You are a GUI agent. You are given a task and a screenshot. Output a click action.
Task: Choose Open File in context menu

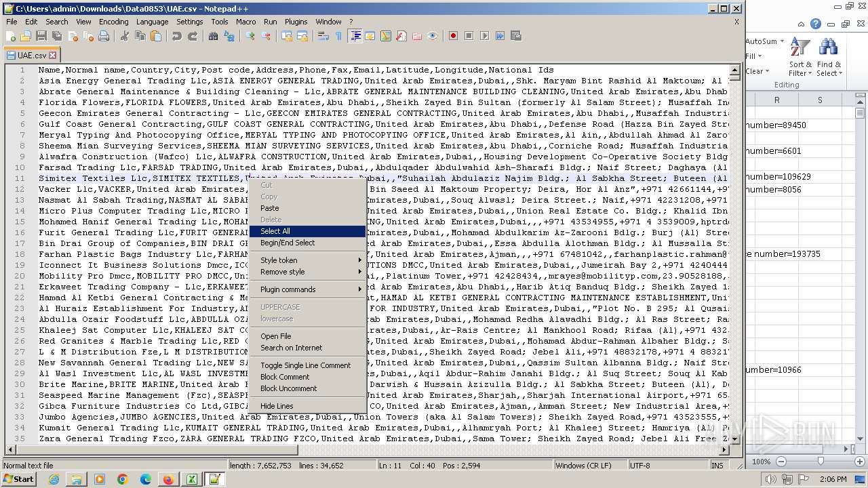pyautogui.click(x=308, y=336)
